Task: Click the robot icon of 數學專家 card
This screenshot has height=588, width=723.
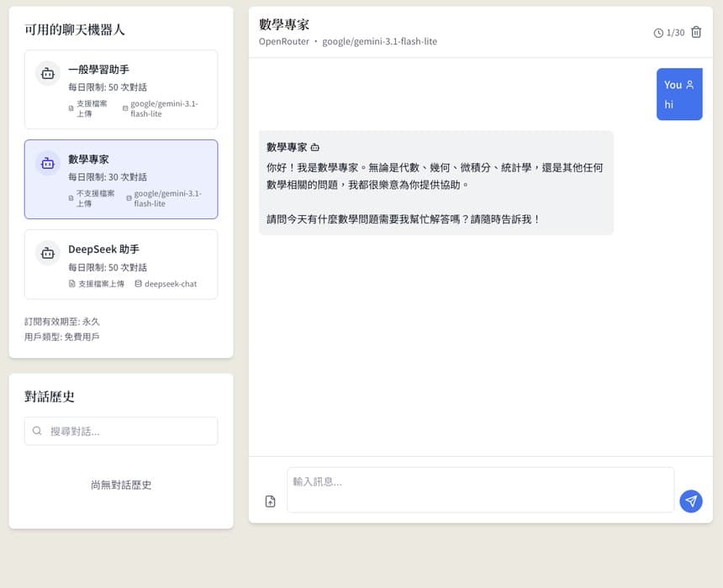Action: pos(47,163)
